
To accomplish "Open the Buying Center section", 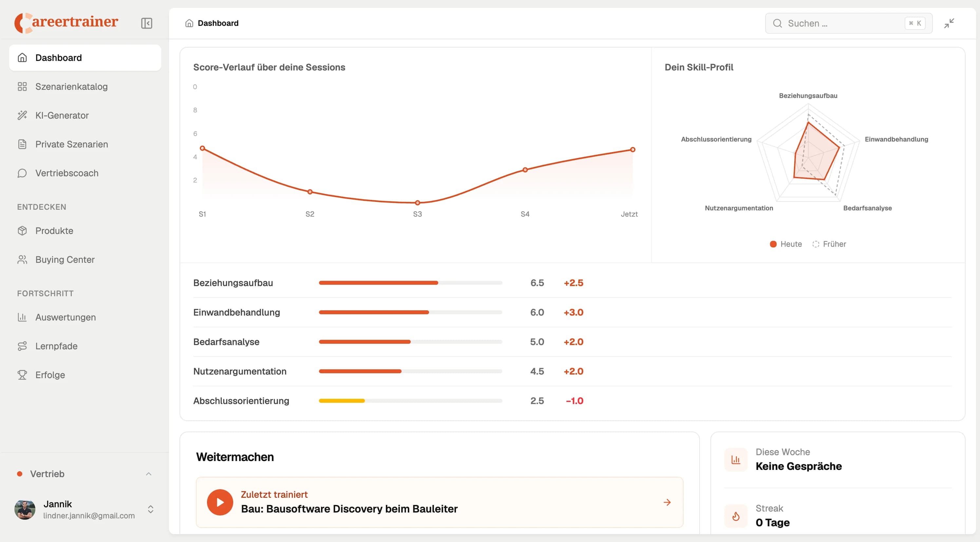I will 85,260.
